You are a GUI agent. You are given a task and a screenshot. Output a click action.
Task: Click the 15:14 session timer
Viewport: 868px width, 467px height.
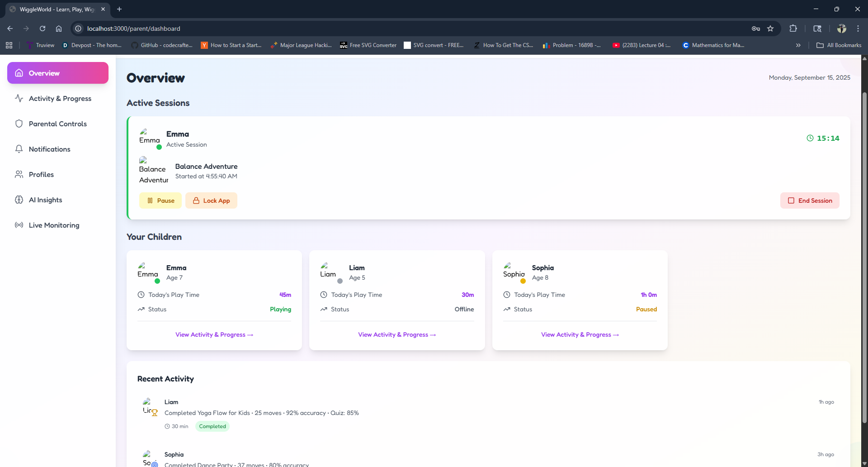pos(828,138)
